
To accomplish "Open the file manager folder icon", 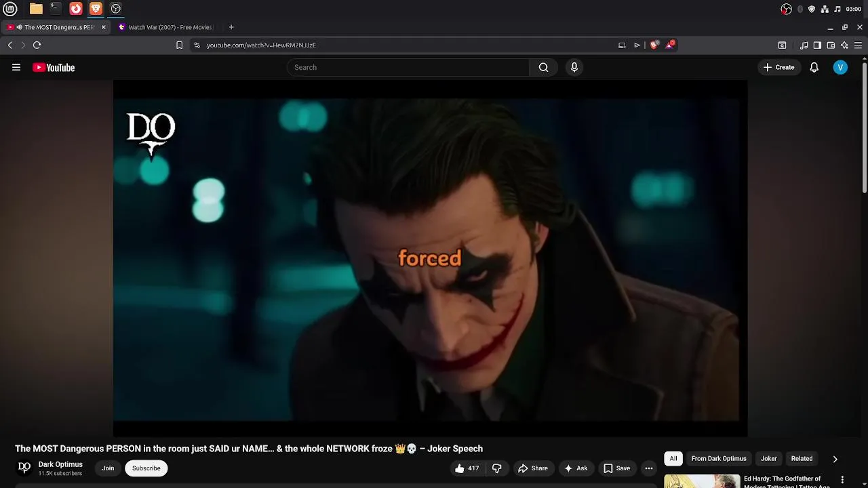I will [x=36, y=9].
